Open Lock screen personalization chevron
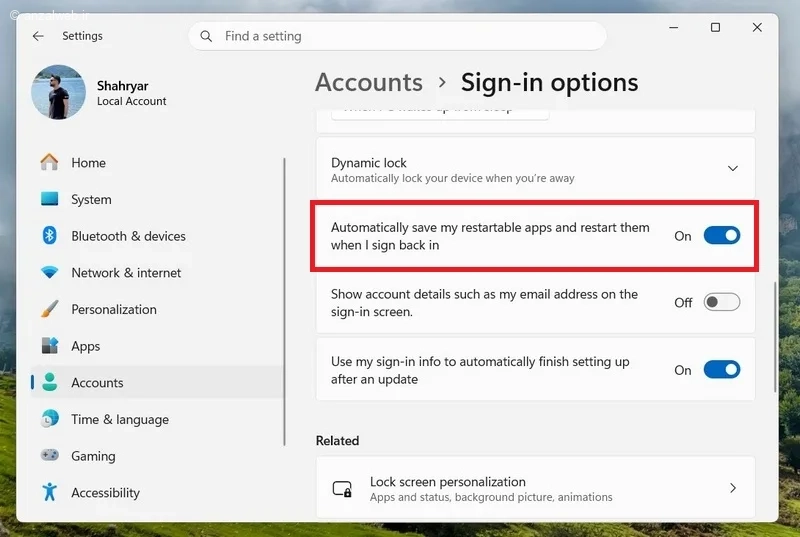 [x=733, y=488]
